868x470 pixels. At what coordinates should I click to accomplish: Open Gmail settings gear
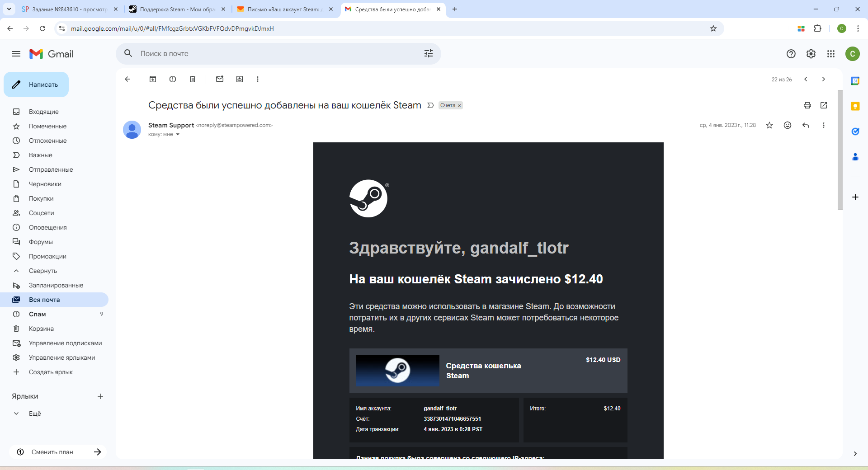coord(811,54)
